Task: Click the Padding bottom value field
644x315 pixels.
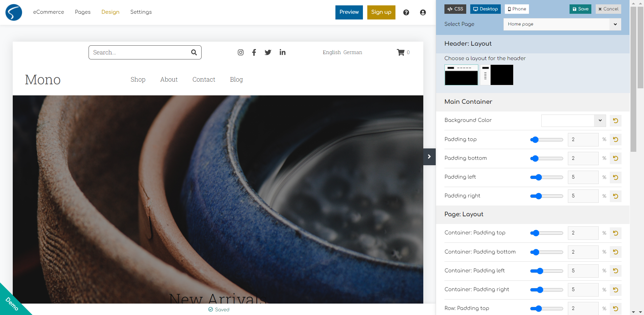Action: coord(583,159)
